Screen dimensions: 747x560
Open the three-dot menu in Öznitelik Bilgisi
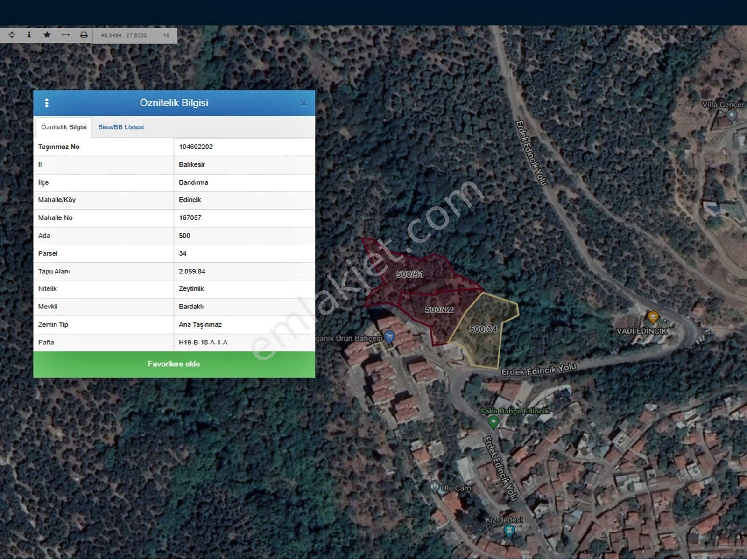(x=46, y=103)
